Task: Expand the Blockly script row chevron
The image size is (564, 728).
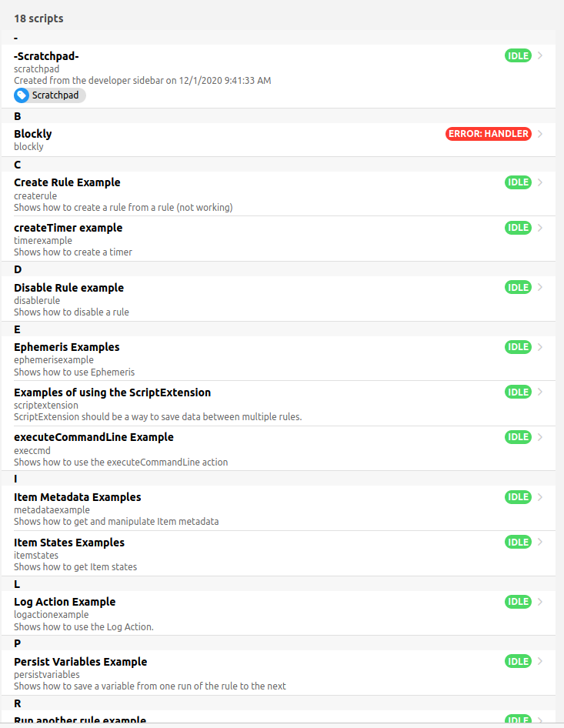Action: [541, 134]
